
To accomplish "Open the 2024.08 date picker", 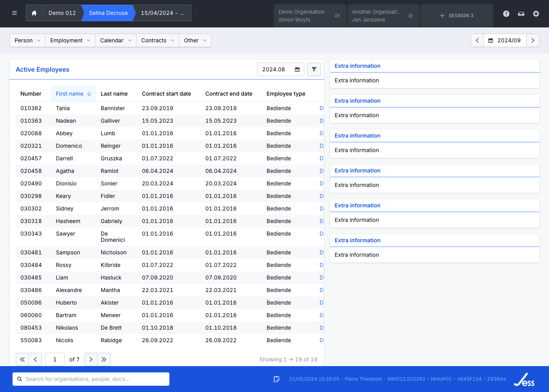I will tap(297, 69).
